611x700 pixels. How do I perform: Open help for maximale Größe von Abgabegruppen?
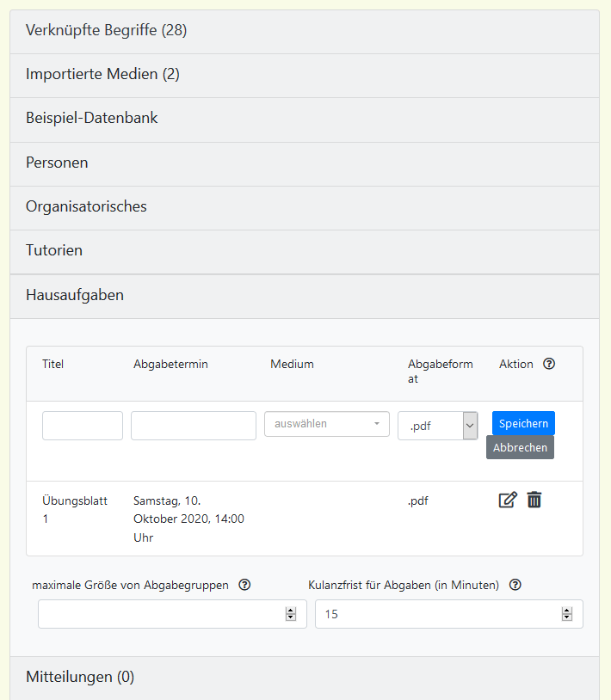click(x=244, y=585)
